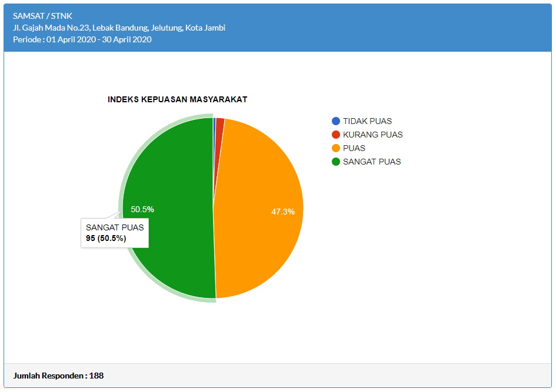Click the thin blue TIDAK PUAS slice
556x392 pixels.
(214, 126)
